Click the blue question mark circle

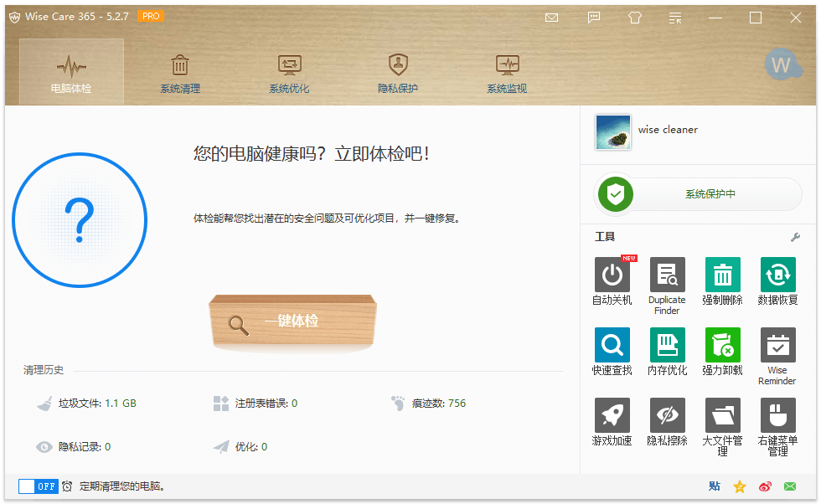tap(80, 220)
